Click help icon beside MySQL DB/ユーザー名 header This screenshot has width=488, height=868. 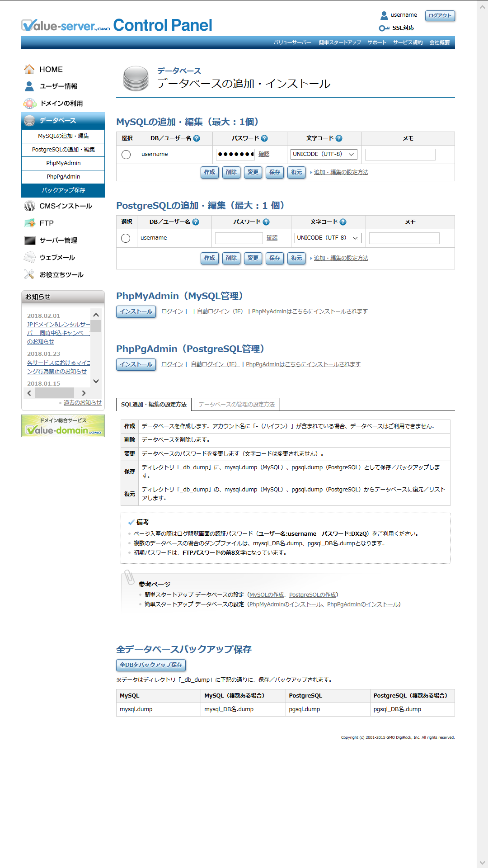pos(197,138)
